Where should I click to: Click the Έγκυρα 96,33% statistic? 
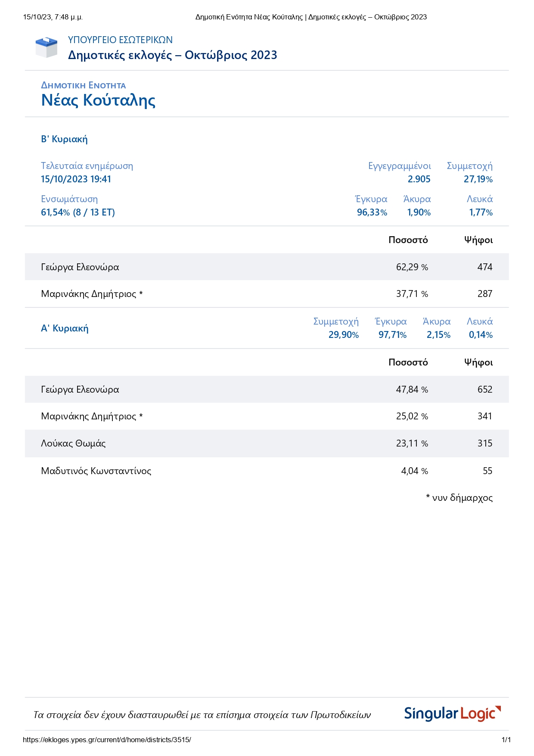372,212
